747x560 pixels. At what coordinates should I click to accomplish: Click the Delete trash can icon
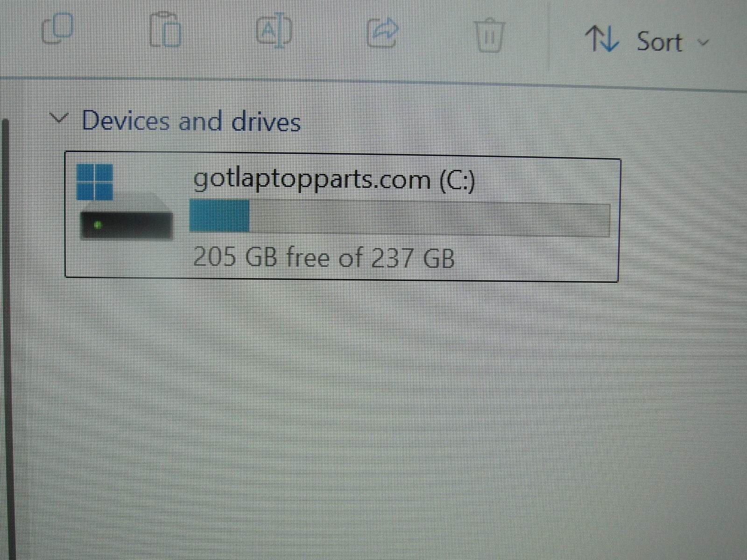pyautogui.click(x=490, y=35)
